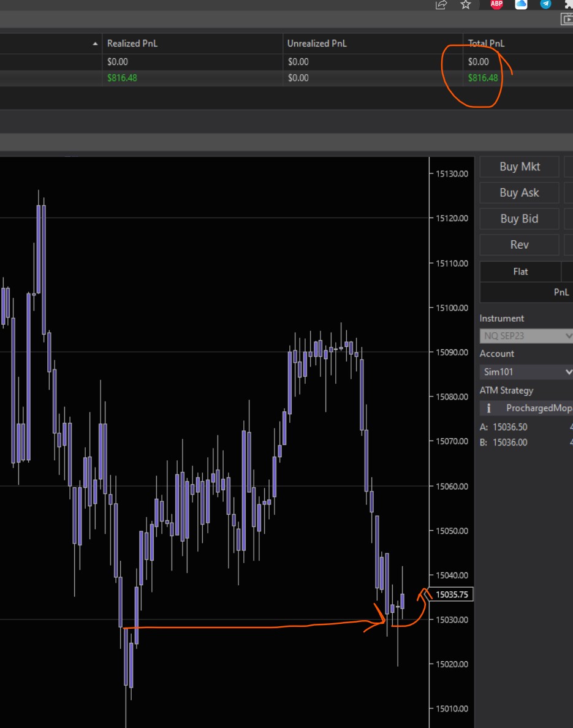Select the $0.00 Realized PnL cell in first row
Viewport: 573px width, 728px height.
tap(118, 62)
